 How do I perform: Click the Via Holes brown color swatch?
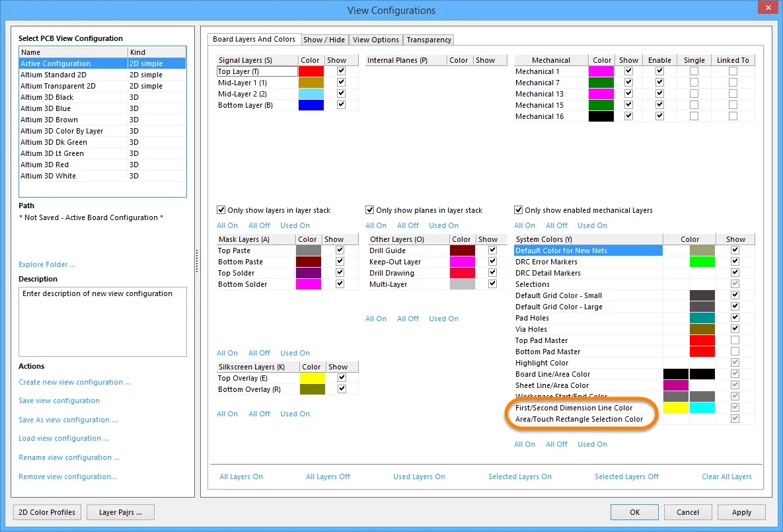[x=702, y=329]
